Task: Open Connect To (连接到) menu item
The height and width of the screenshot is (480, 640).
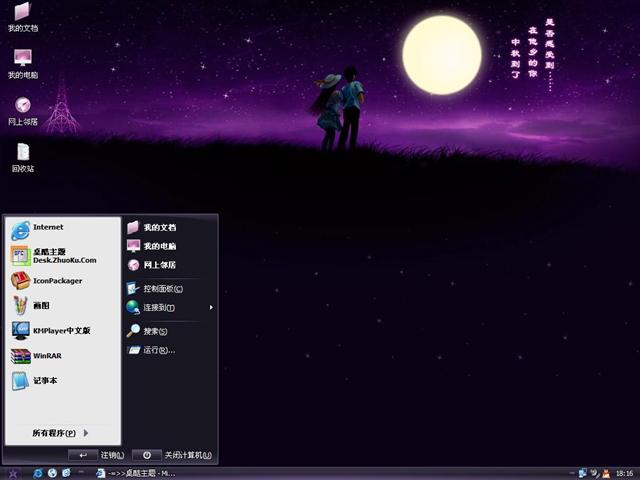Action: [x=169, y=307]
